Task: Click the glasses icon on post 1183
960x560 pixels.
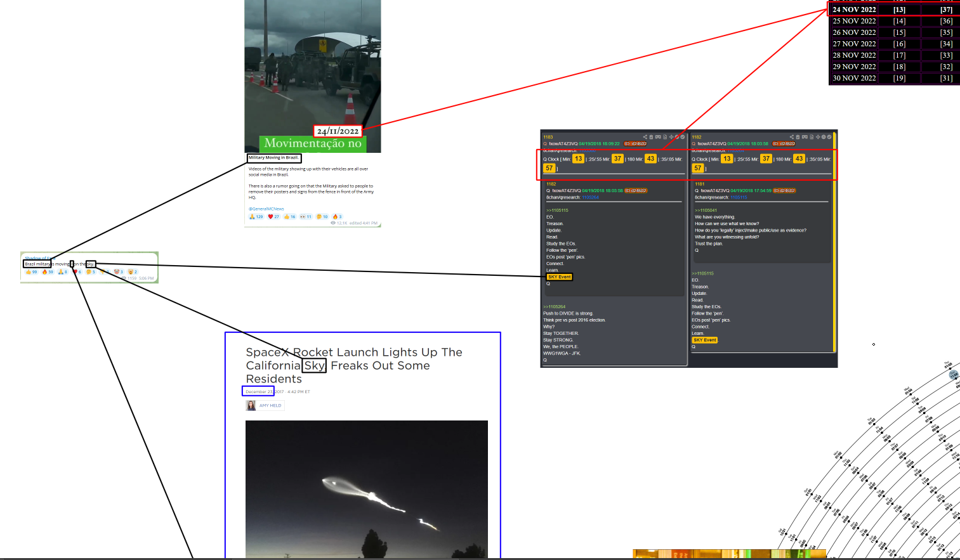Action: [x=658, y=137]
